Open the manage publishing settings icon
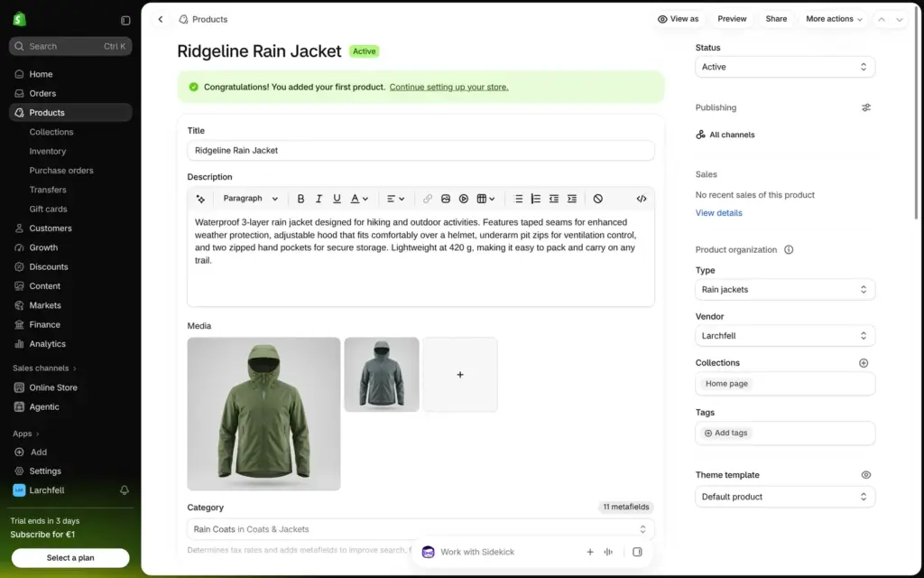924x578 pixels. 865,107
